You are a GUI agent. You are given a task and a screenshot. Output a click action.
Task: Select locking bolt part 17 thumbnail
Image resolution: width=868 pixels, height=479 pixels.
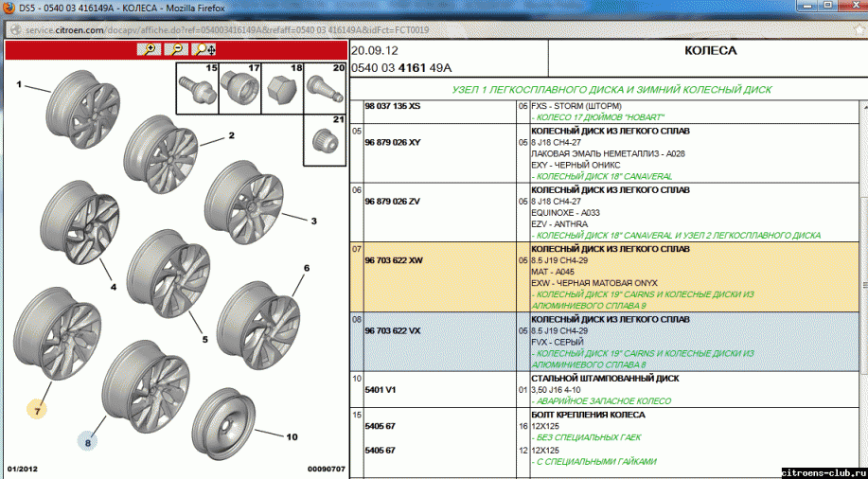point(239,89)
